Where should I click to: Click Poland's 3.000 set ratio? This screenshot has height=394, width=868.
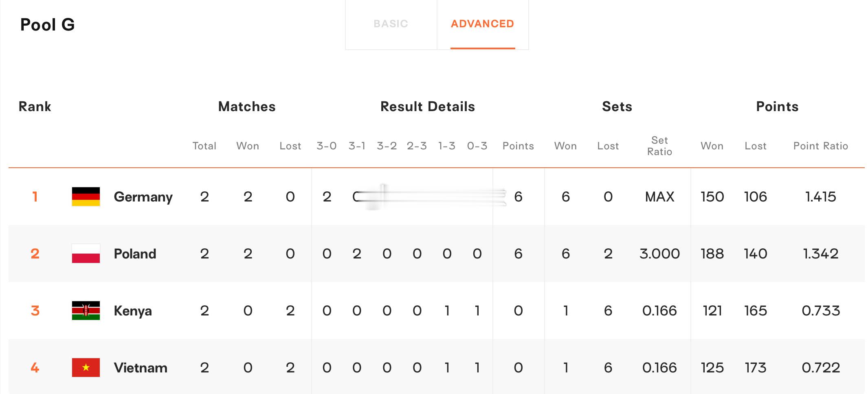point(659,254)
